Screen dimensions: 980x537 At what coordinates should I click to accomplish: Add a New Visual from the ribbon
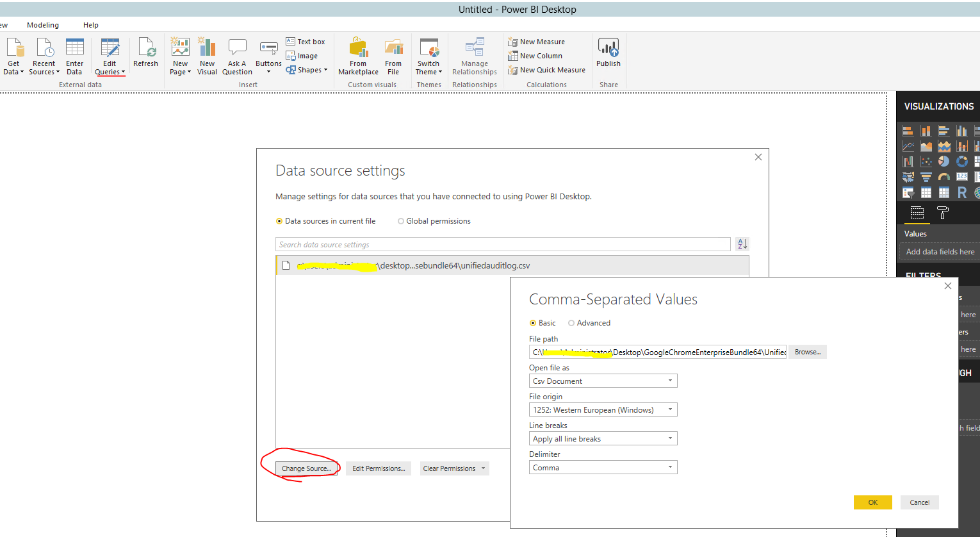(x=207, y=56)
